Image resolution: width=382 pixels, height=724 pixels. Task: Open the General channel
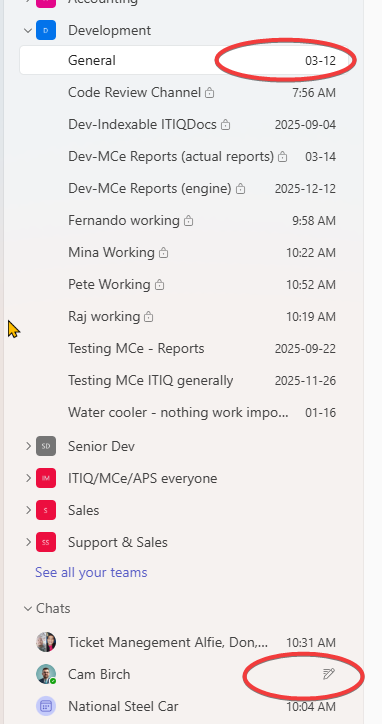[x=184, y=60]
